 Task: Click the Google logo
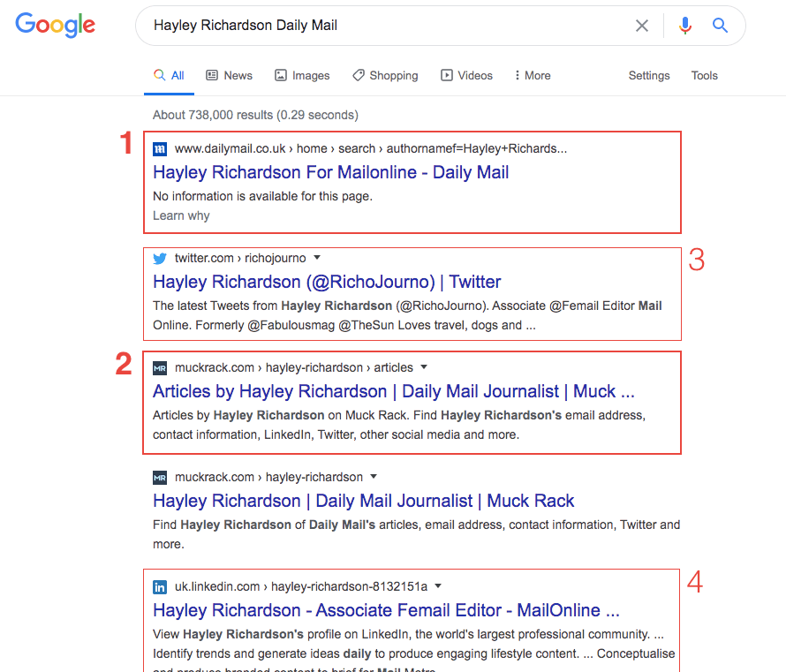pos(55,25)
